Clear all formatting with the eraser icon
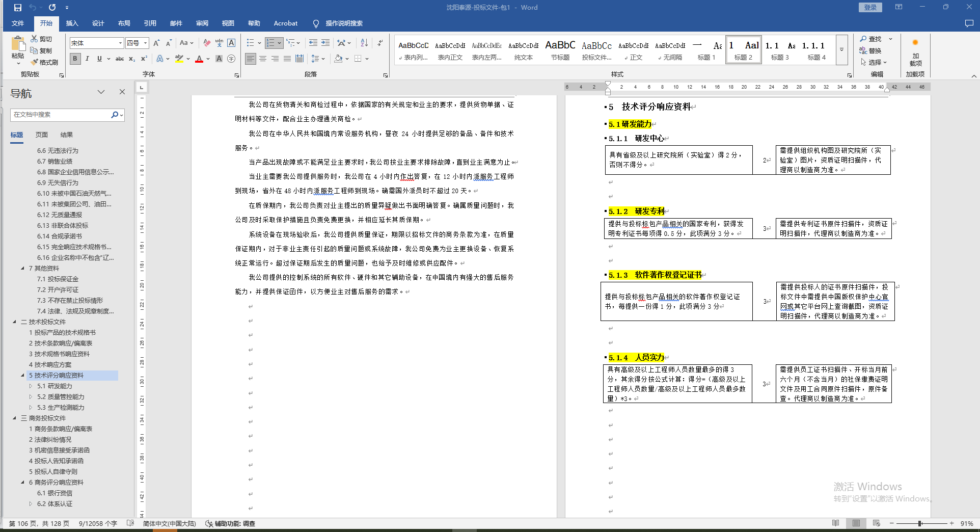The width and height of the screenshot is (980, 532). [207, 43]
